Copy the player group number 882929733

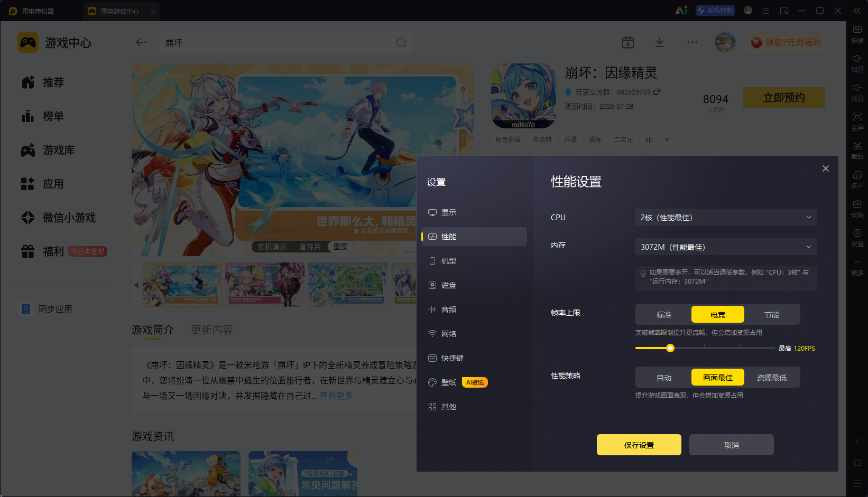[x=657, y=92]
